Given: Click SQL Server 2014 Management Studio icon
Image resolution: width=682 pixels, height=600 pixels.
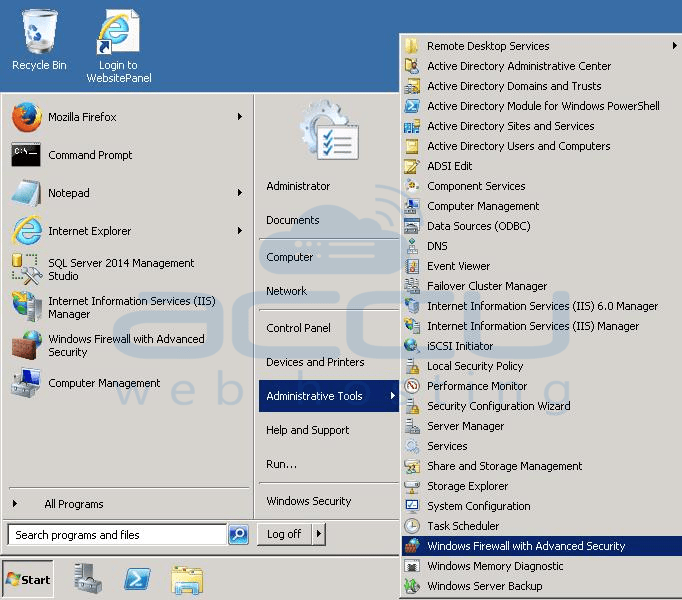Looking at the screenshot, I should click(27, 269).
